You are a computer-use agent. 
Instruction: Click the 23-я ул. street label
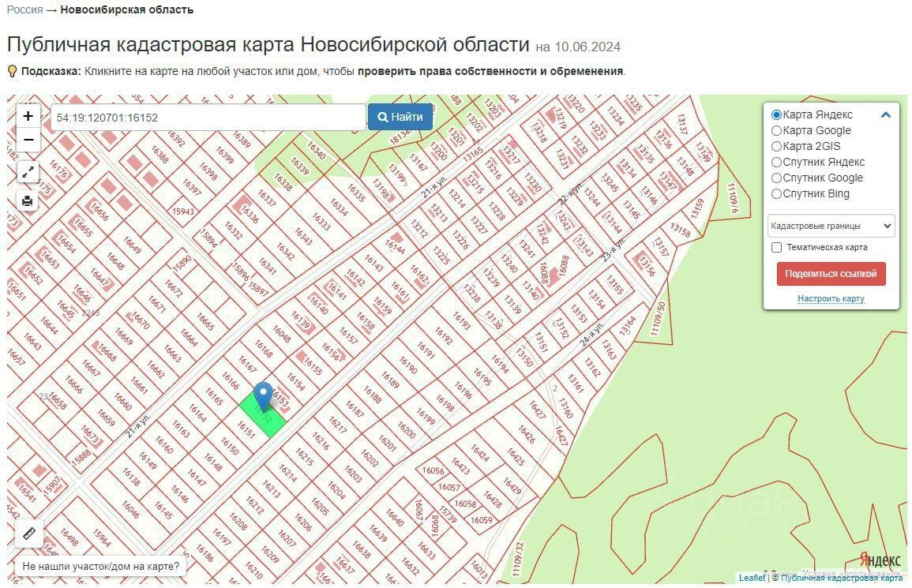pos(614,249)
